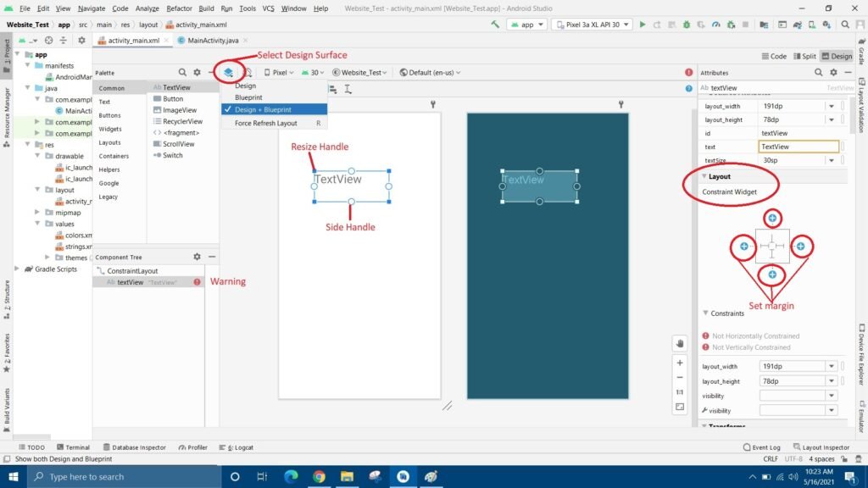Viewport: 868px width, 488px height.
Task: Click the blue help icon above the design canvas
Action: click(x=688, y=88)
